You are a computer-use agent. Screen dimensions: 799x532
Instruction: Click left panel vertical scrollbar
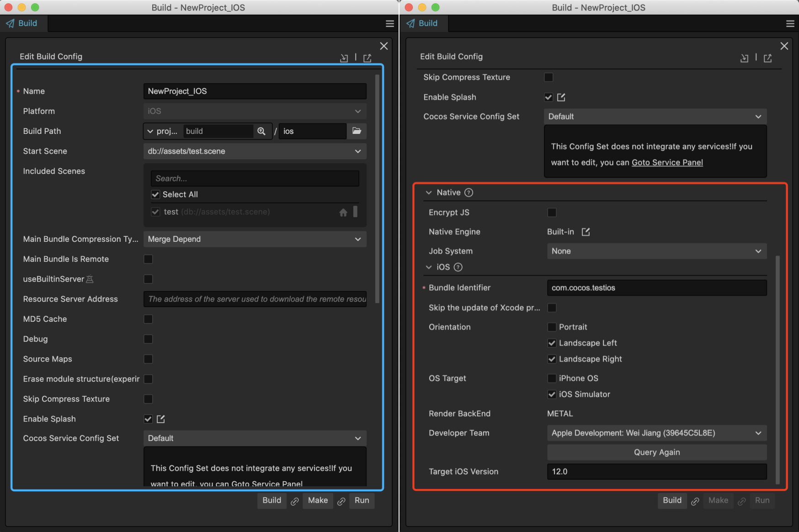point(377,189)
